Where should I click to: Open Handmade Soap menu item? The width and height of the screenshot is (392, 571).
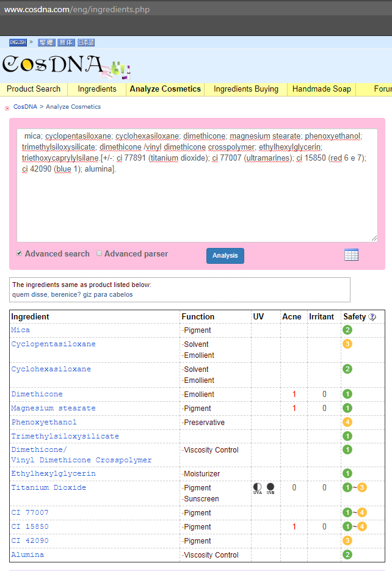[322, 89]
